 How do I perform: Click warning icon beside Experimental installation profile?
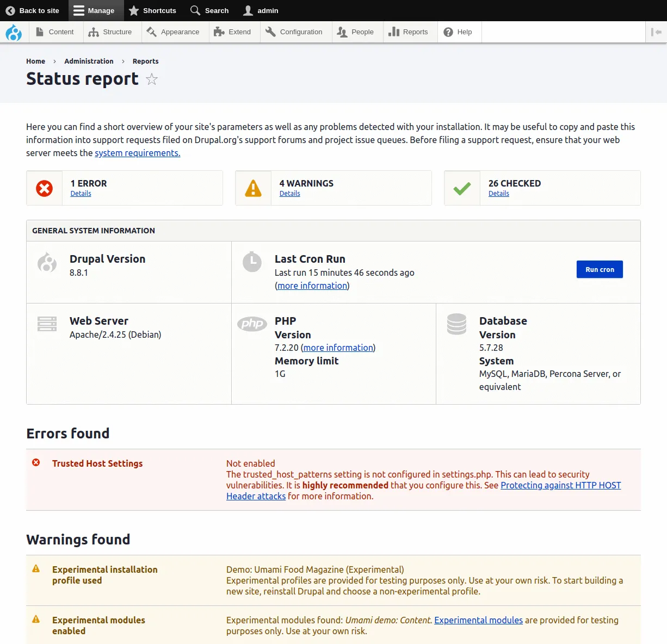pyautogui.click(x=36, y=568)
